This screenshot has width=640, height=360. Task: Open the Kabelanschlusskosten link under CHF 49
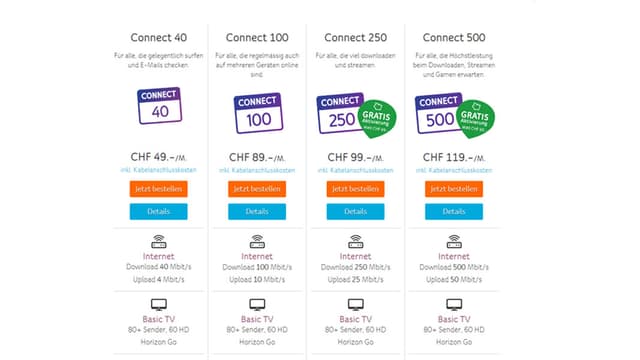(x=158, y=170)
